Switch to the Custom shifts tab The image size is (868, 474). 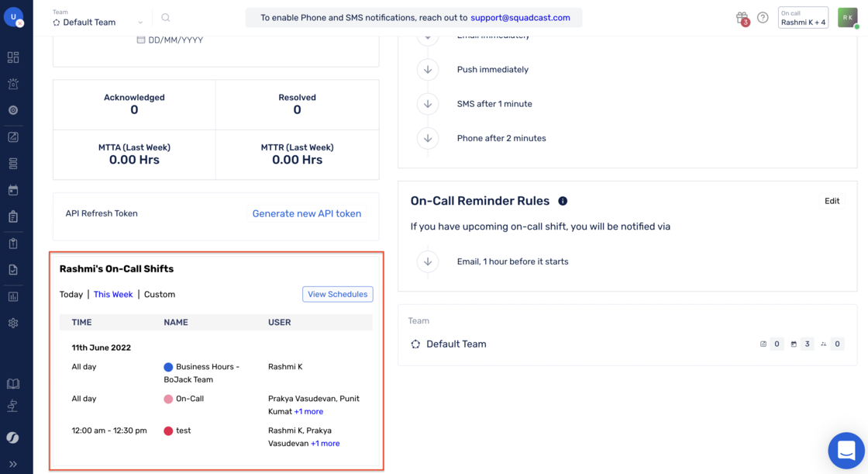point(160,294)
